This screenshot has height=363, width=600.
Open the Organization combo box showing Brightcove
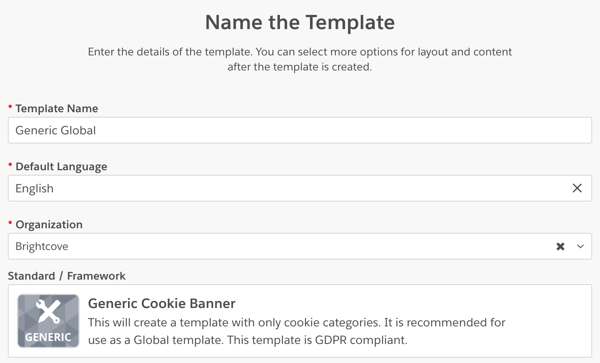point(300,246)
